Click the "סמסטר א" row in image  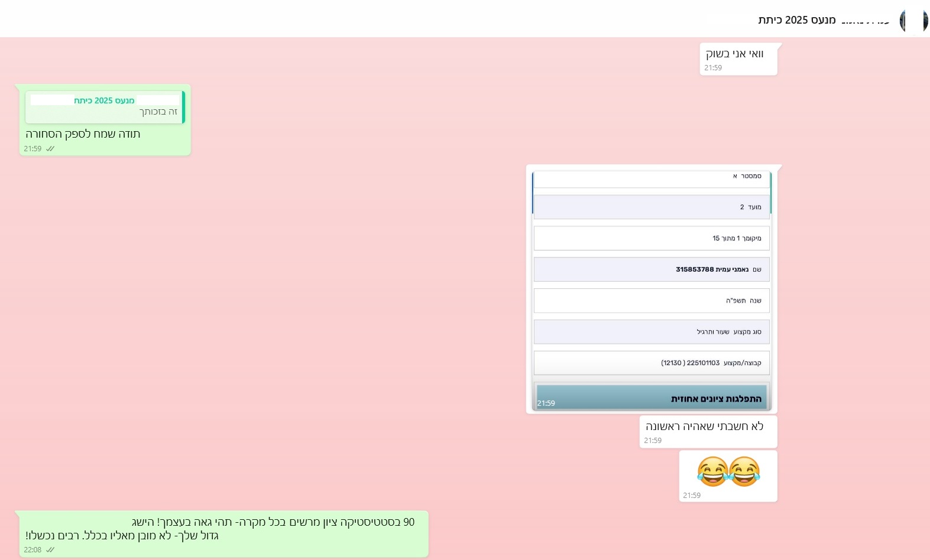(652, 177)
